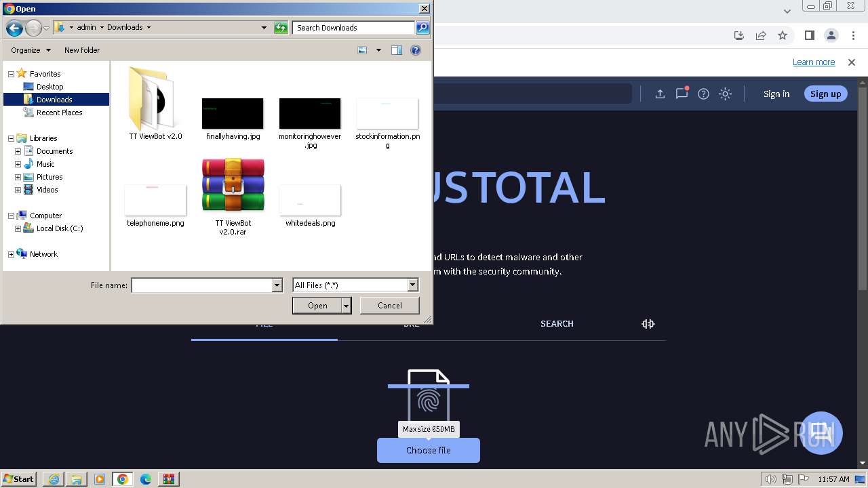The height and width of the screenshot is (488, 868).
Task: Click the Chrome share page icon
Action: click(761, 35)
